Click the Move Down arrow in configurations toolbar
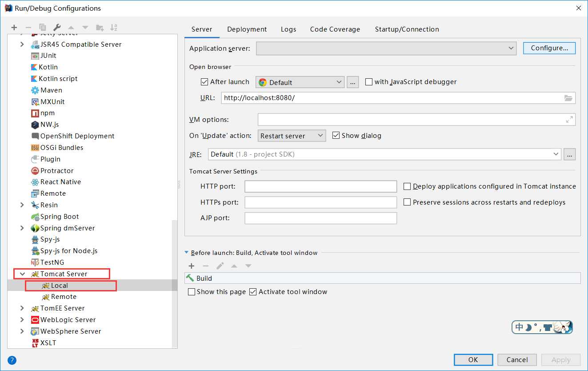Image resolution: width=588 pixels, height=371 pixels. (85, 28)
